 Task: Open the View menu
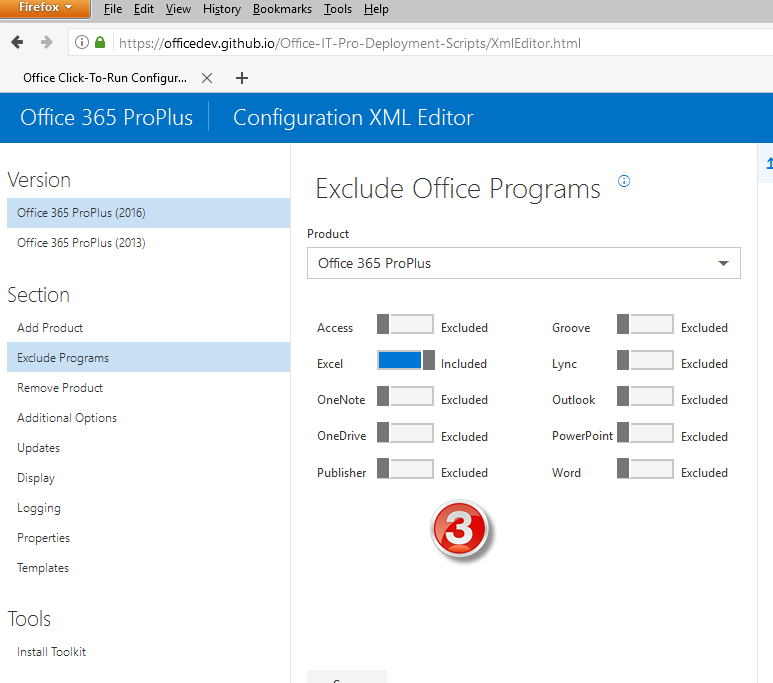pyautogui.click(x=178, y=9)
